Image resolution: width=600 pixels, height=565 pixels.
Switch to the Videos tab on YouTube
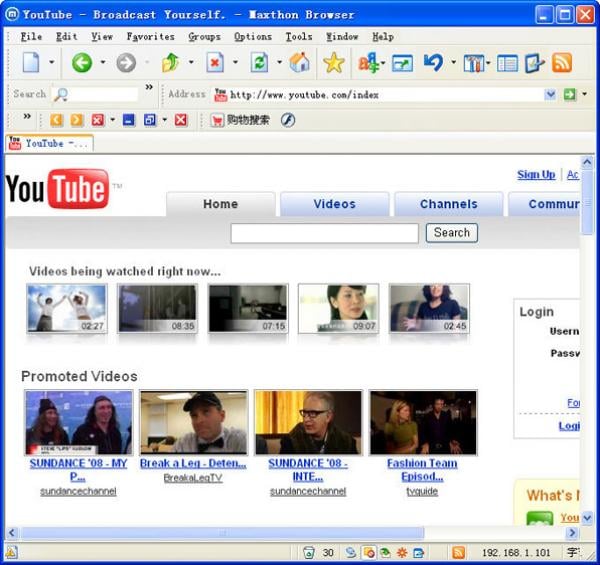coord(334,204)
